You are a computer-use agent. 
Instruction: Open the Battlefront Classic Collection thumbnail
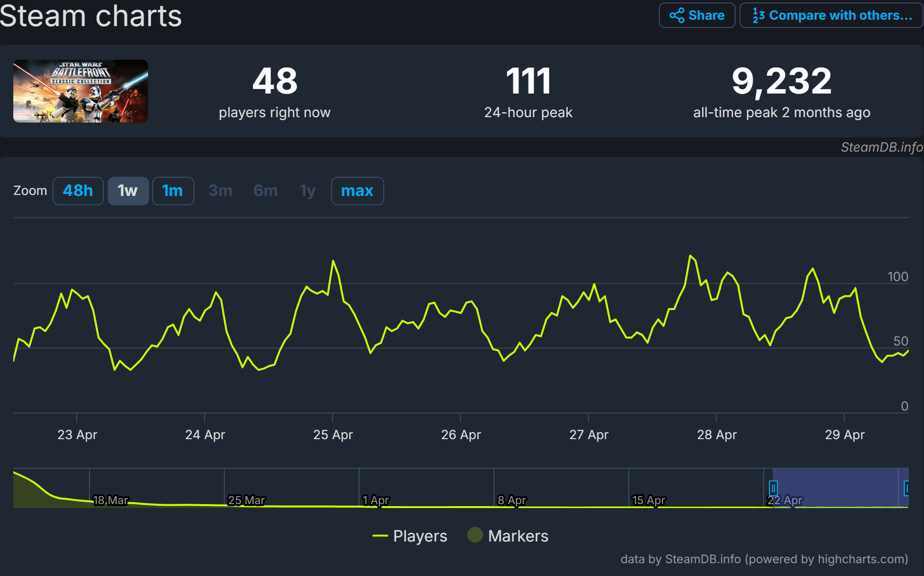pos(81,91)
